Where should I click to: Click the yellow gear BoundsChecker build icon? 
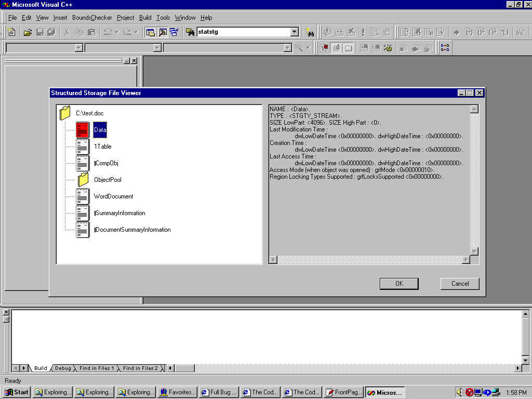click(388, 48)
